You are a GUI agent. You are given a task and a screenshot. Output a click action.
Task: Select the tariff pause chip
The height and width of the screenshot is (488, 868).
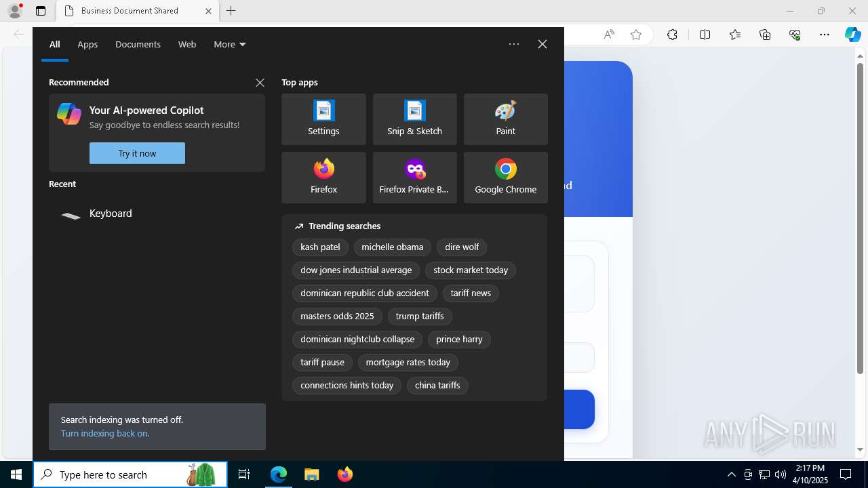click(322, 363)
